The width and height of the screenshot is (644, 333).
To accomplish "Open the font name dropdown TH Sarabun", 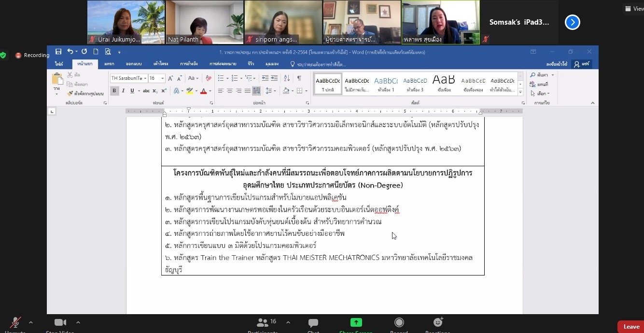I will pyautogui.click(x=128, y=78).
